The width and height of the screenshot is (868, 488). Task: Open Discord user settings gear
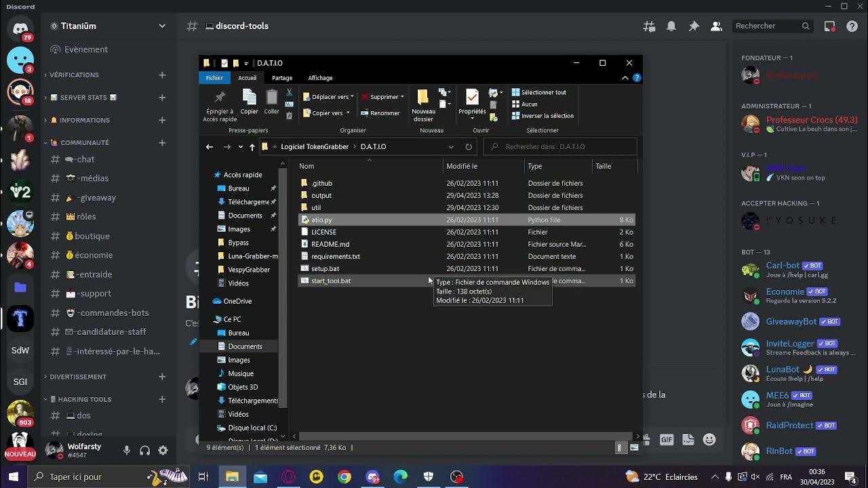[163, 450]
